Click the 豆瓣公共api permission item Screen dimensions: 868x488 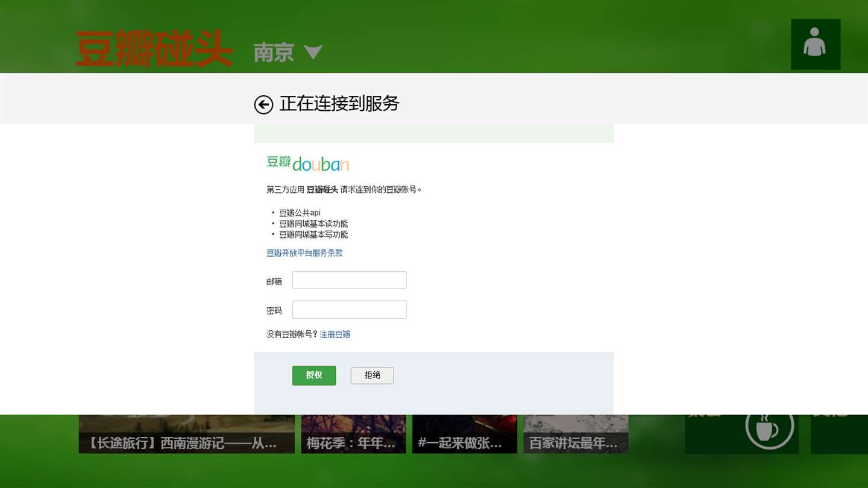coord(300,213)
